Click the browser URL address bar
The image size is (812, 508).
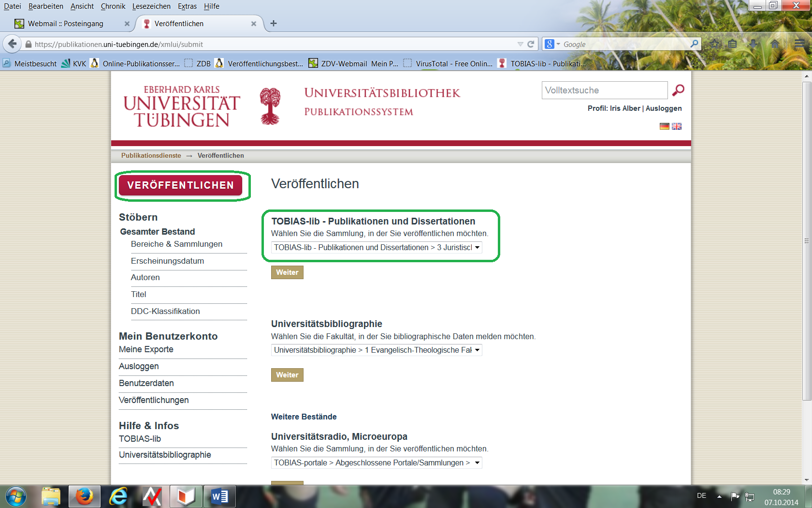pos(271,44)
